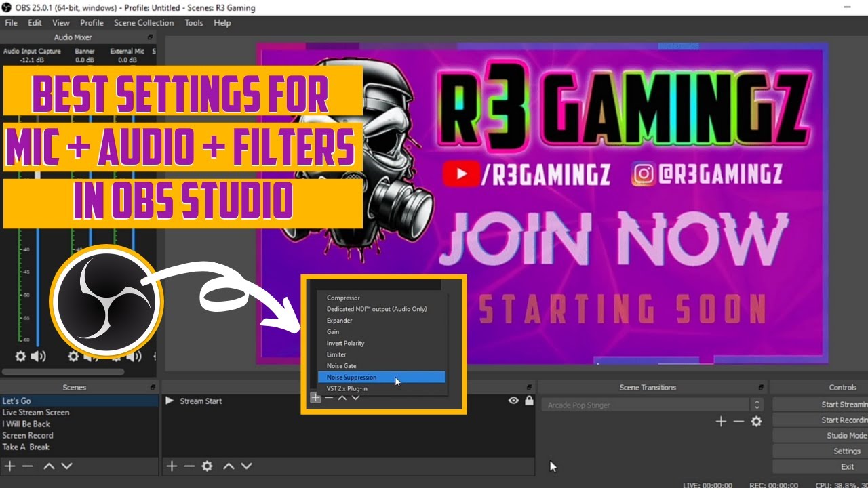The image size is (868, 488).
Task: Select the Screen Record scene
Action: (79, 435)
